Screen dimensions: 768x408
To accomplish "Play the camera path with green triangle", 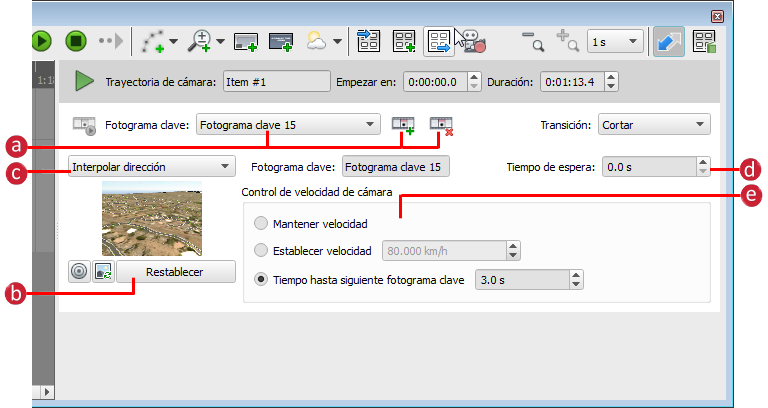I will click(x=84, y=81).
